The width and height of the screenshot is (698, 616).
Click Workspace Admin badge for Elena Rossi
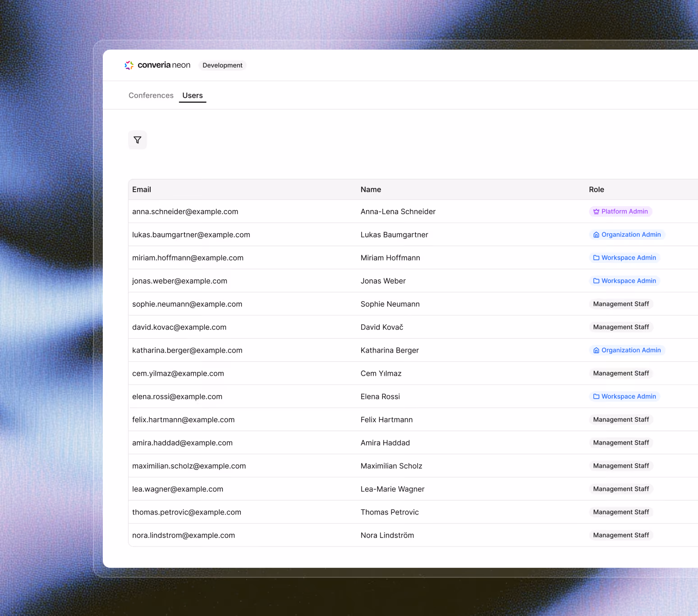coord(625,396)
